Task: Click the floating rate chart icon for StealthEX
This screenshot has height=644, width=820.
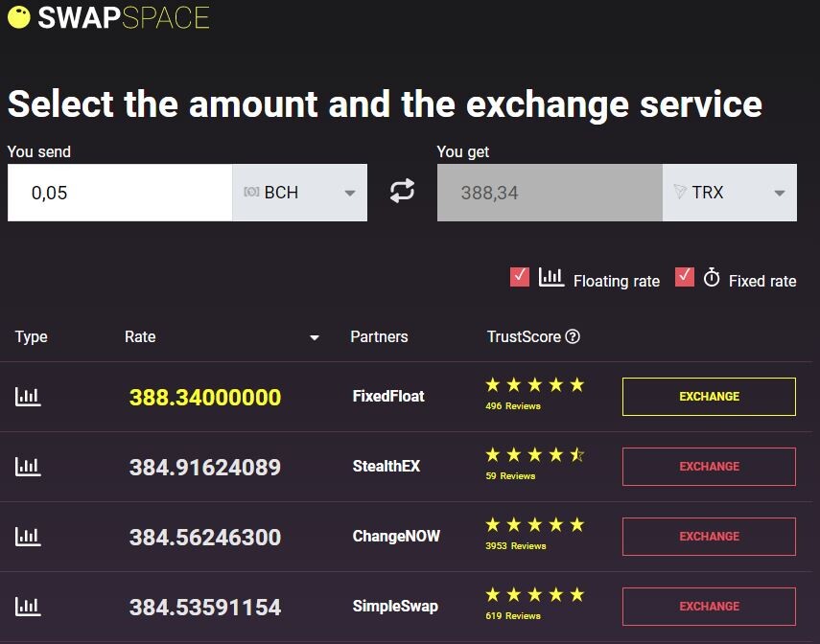Action: (x=28, y=467)
